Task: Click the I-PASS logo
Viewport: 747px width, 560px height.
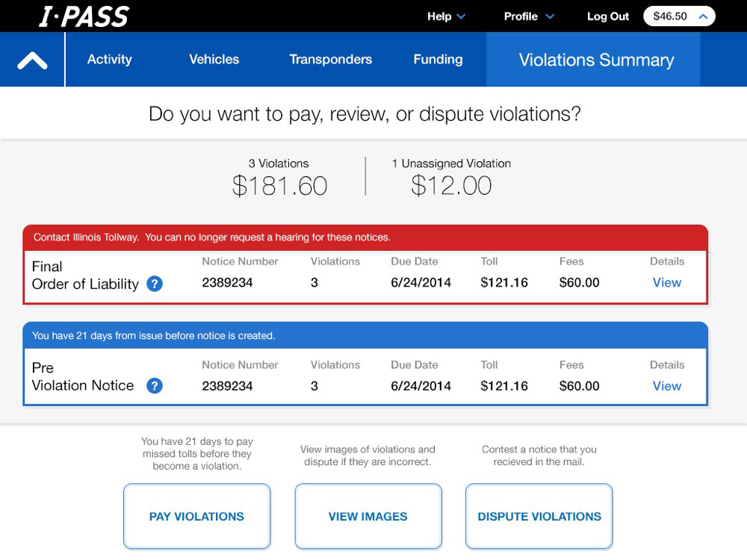Action: pos(84,16)
